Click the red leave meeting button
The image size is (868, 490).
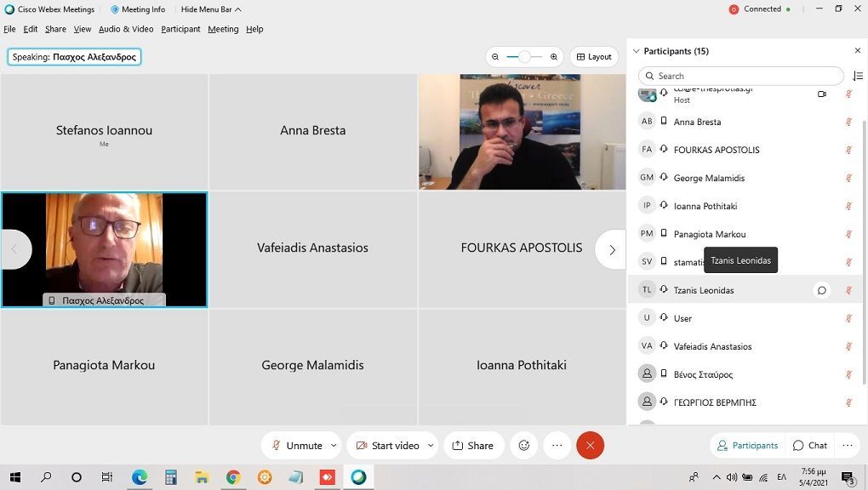coord(590,446)
